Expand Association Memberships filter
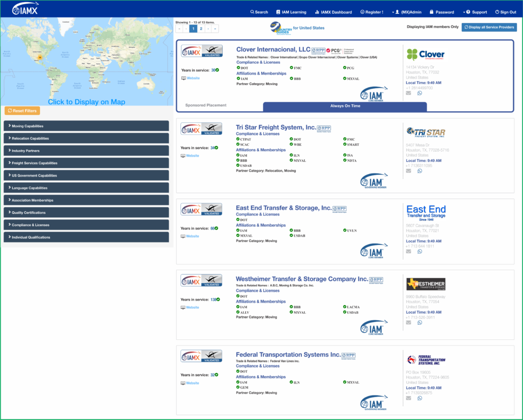Image resolution: width=523 pixels, height=420 pixels. [86, 201]
